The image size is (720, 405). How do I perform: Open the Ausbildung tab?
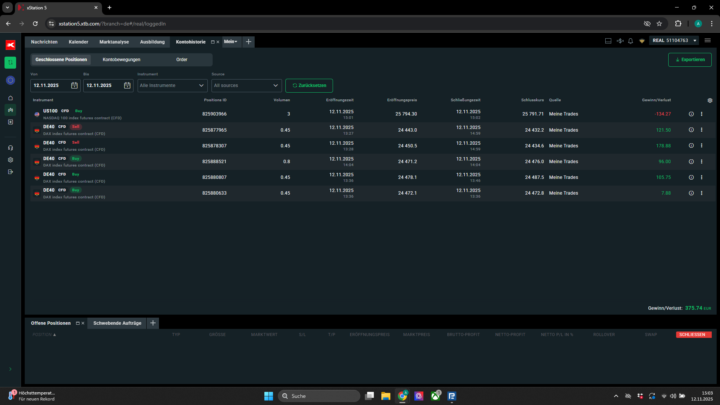point(152,42)
